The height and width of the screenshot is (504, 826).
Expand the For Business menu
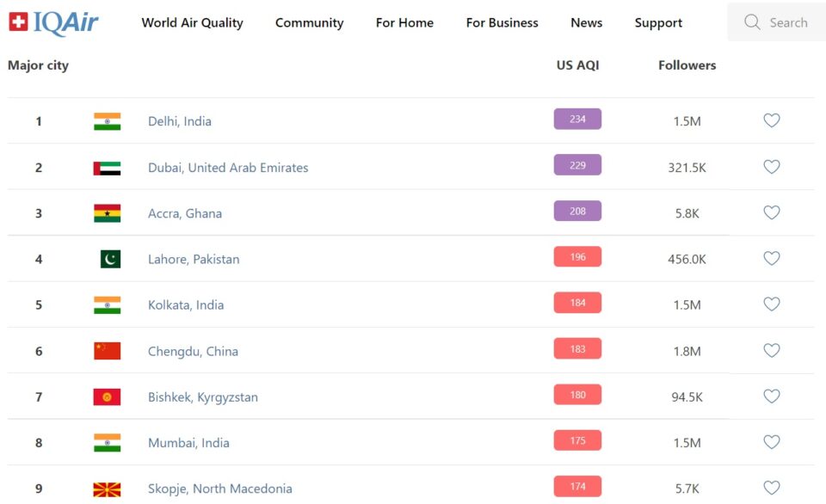point(502,23)
